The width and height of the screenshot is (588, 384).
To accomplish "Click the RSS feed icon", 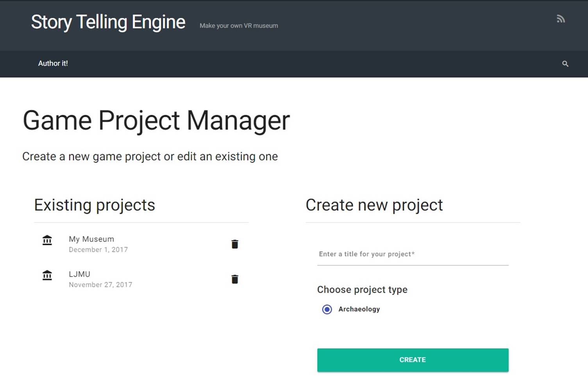I will point(561,19).
